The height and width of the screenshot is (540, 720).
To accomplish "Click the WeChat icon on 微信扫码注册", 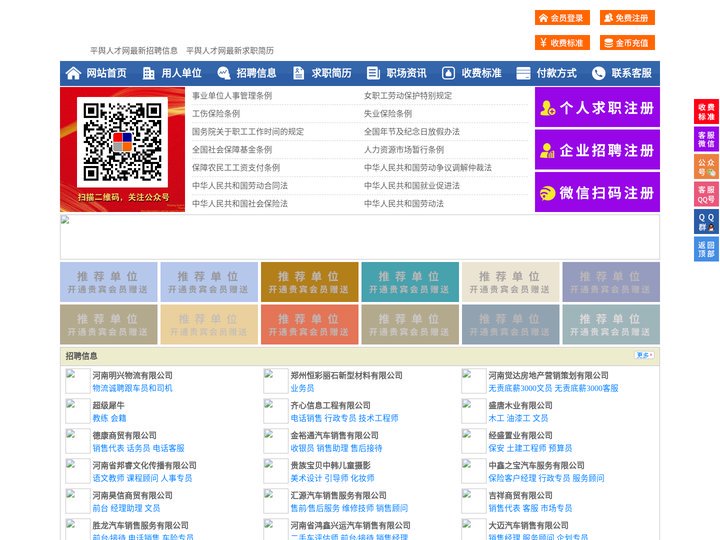I will coord(547,193).
